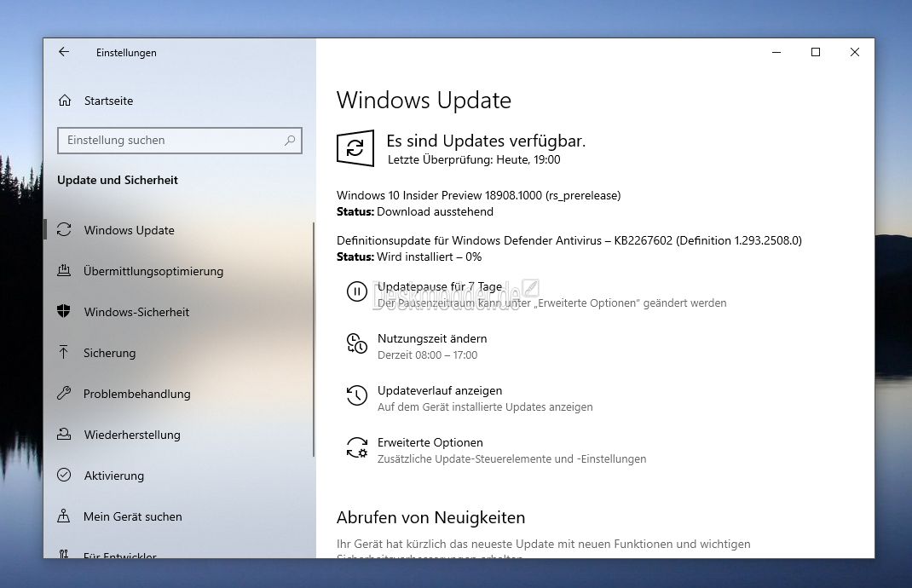Viewport: 912px width, 588px height.
Task: Click the large update status refresh icon
Action: pyautogui.click(x=355, y=148)
